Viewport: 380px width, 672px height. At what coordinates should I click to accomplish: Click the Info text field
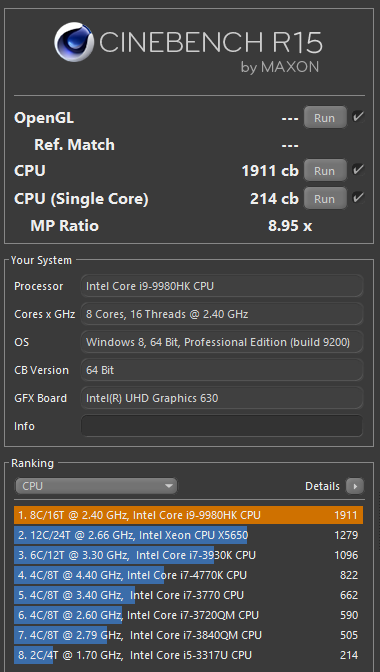tap(222, 426)
